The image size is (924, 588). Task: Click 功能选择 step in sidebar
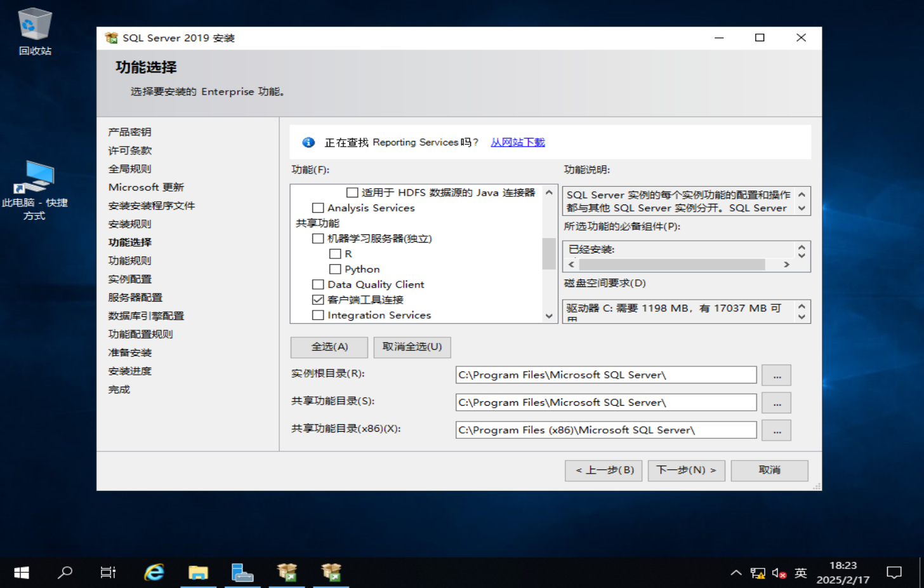click(x=129, y=243)
